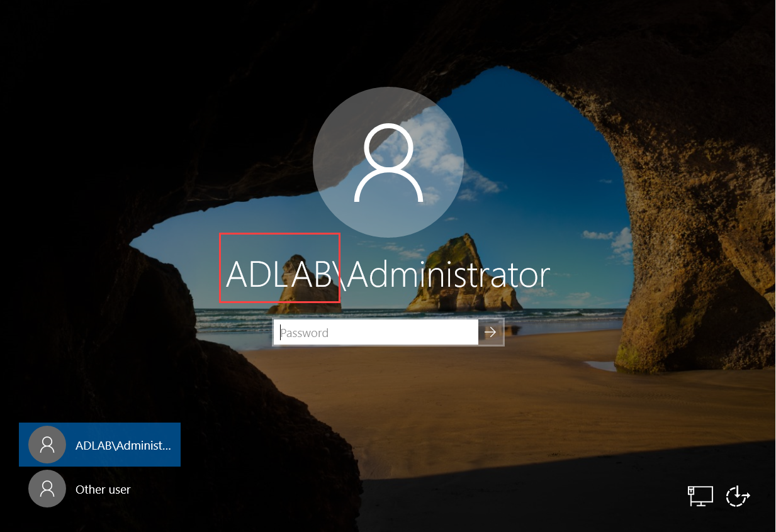
Task: Choose the Other user account tile
Action: pos(99,489)
